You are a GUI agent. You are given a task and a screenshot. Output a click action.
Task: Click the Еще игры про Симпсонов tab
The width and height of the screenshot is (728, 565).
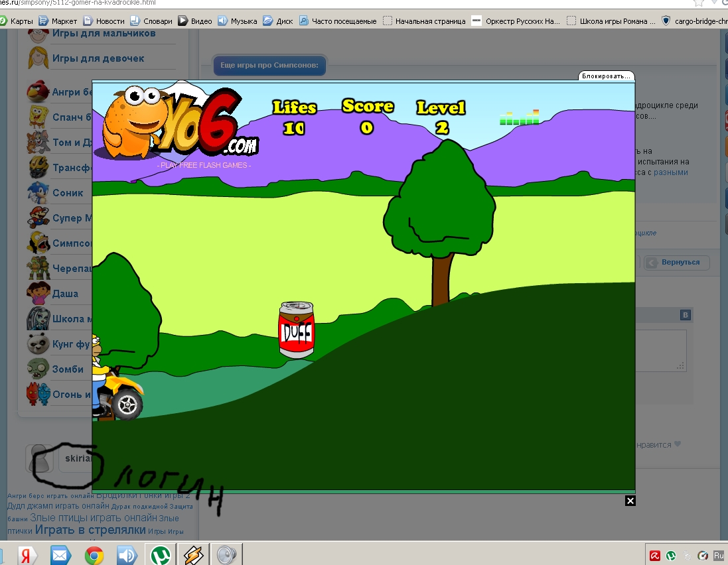click(269, 65)
